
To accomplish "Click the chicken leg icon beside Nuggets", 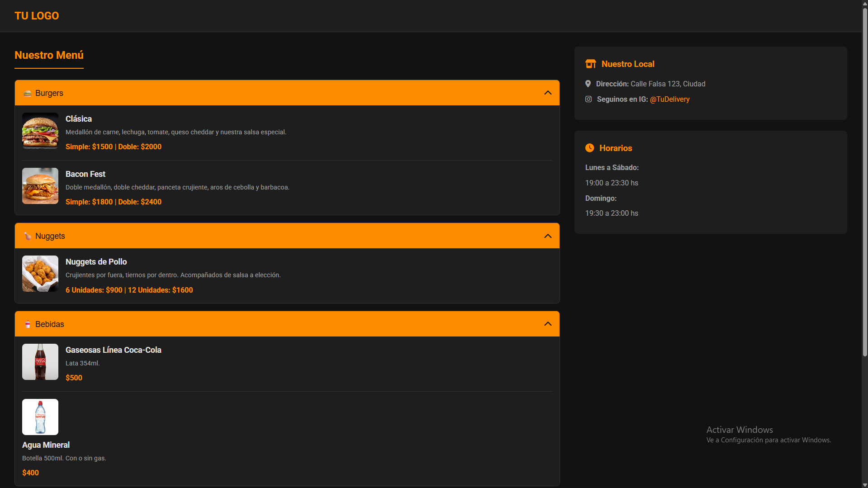I will click(28, 236).
